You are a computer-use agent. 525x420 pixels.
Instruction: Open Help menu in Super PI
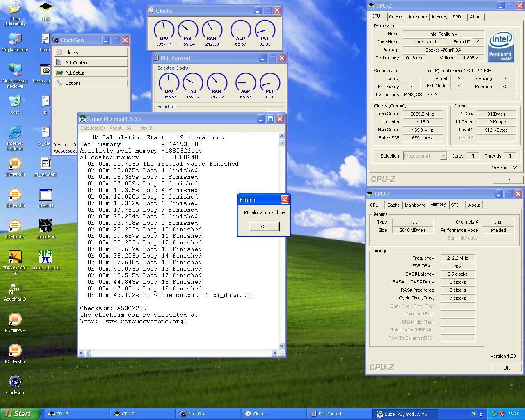145,128
